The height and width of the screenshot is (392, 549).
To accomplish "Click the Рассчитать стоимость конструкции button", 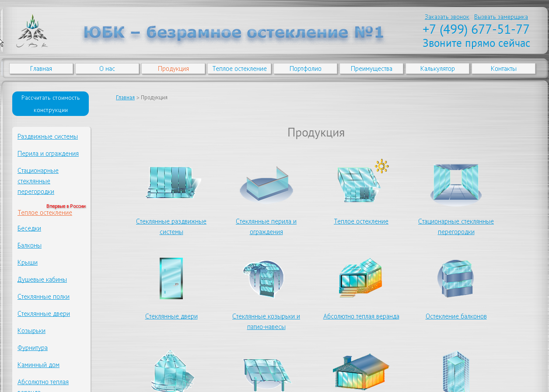I will [50, 104].
